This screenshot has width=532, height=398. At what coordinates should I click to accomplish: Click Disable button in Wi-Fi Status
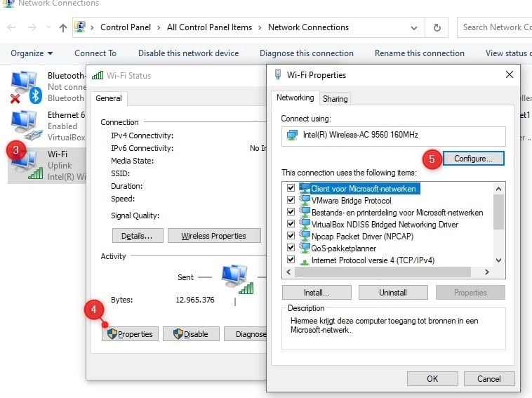tap(191, 334)
